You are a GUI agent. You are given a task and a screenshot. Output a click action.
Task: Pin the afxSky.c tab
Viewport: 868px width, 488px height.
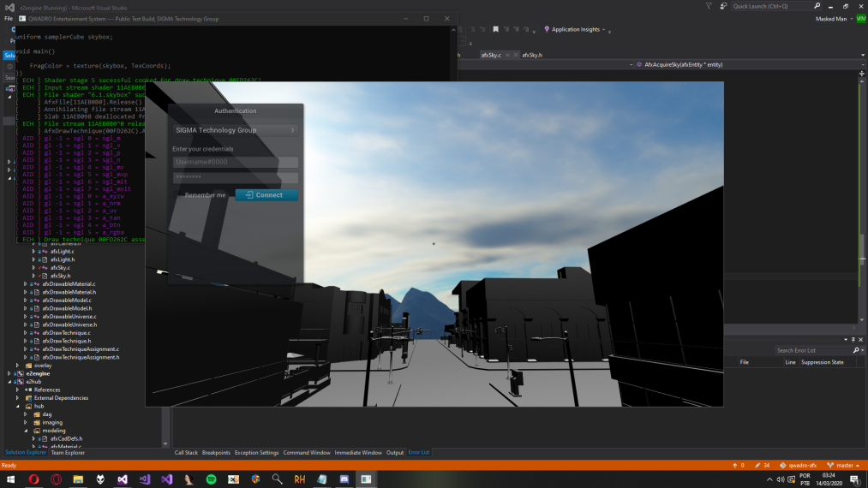(507, 55)
